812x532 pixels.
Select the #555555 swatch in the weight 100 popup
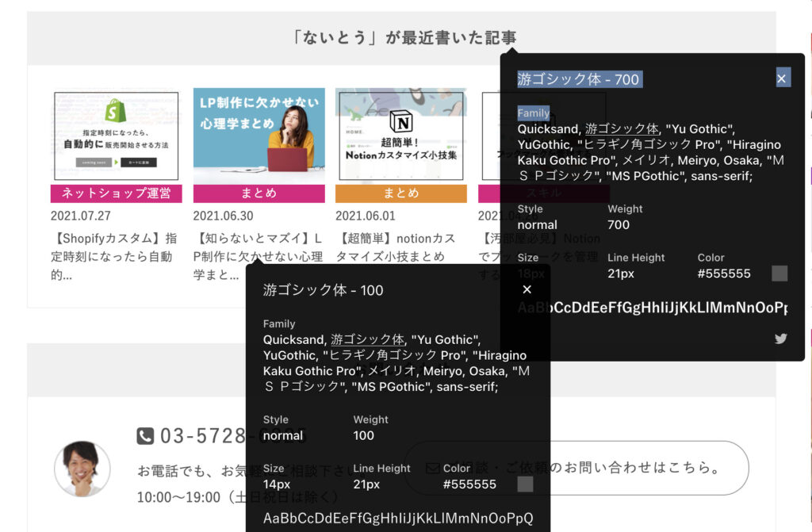(525, 484)
